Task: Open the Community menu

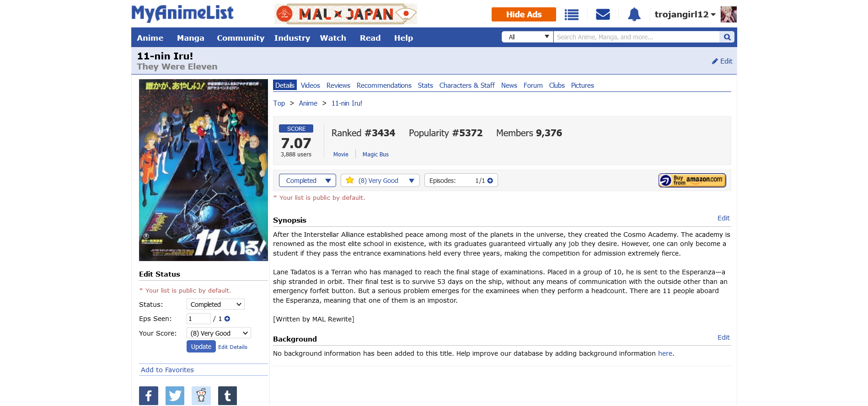Action: click(241, 38)
